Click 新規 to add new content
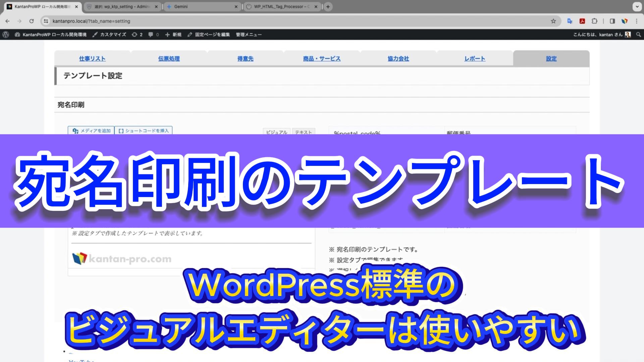644x362 pixels. [173, 35]
